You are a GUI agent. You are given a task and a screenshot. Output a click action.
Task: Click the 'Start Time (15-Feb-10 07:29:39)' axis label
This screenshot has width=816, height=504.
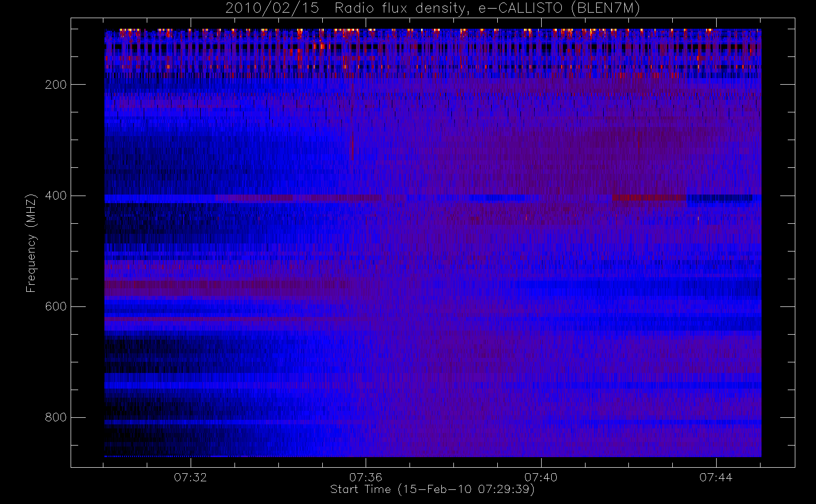coord(432,489)
